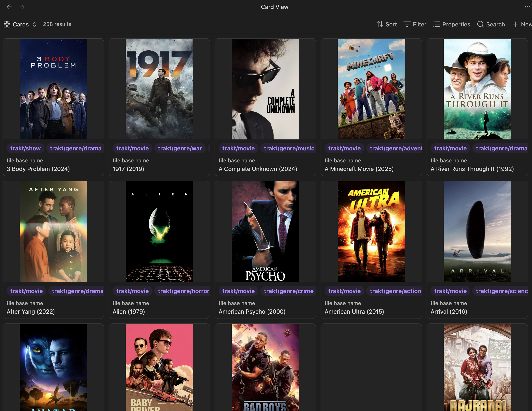Open the A Minecraft Movie poster

tap(371, 89)
